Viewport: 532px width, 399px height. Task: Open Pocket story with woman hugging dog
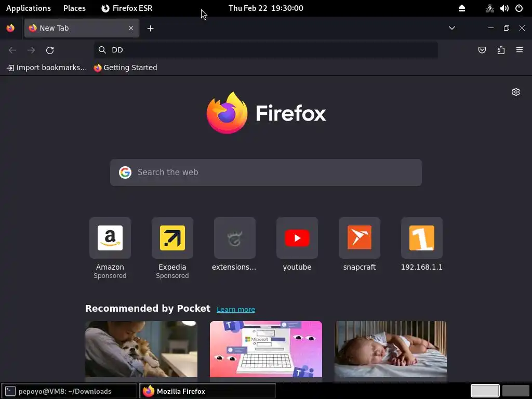click(x=141, y=349)
